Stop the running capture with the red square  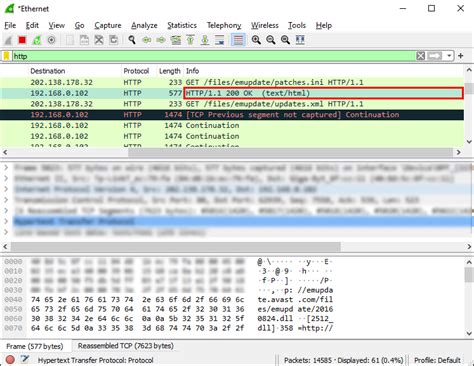(x=22, y=40)
